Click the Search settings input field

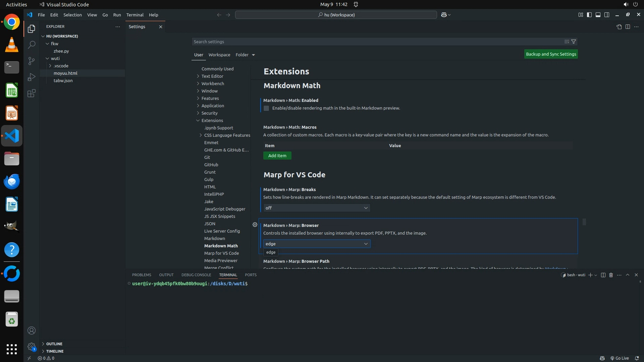[376, 42]
